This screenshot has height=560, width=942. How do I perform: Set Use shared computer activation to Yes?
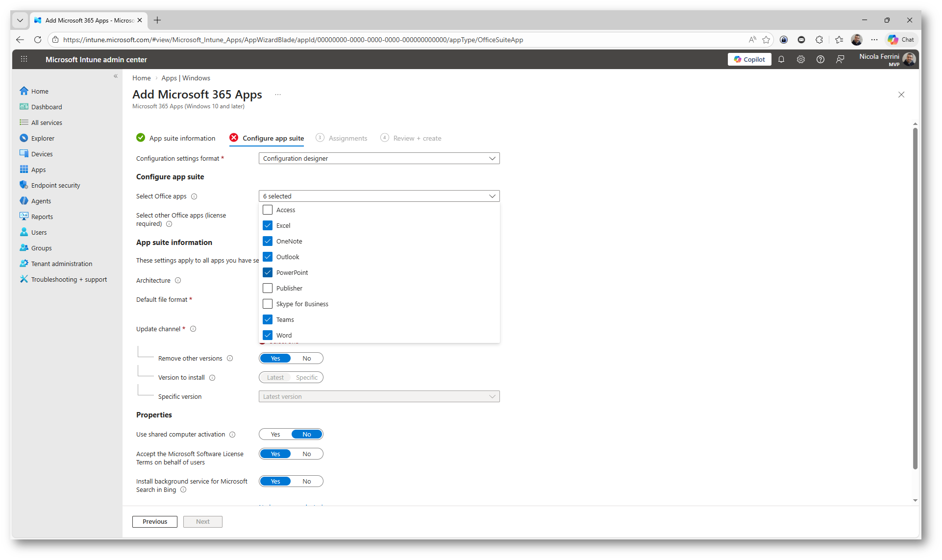point(275,434)
